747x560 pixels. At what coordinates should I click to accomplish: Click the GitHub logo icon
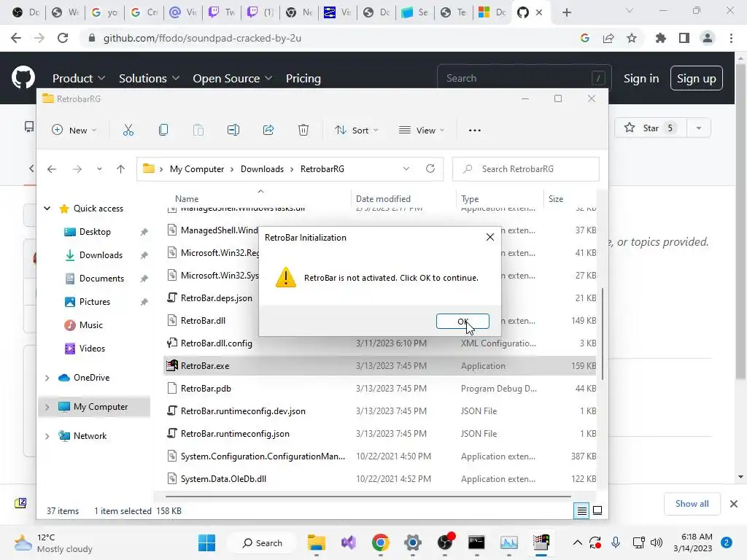(23, 77)
